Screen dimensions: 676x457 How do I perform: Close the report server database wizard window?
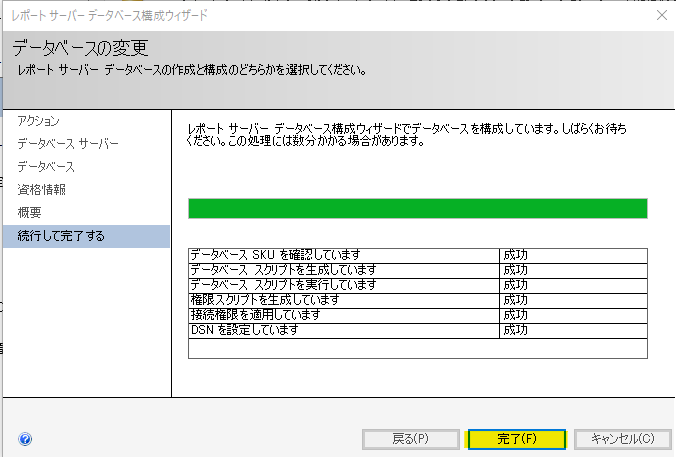tap(661, 15)
